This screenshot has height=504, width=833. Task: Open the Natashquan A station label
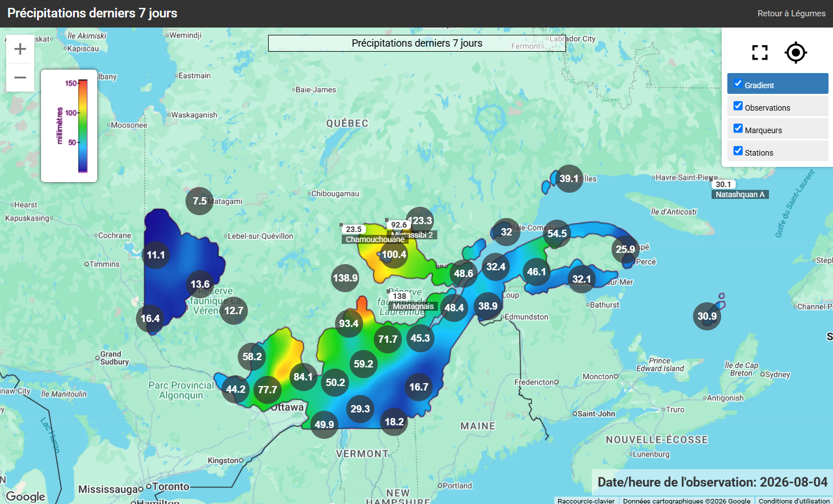point(740,194)
